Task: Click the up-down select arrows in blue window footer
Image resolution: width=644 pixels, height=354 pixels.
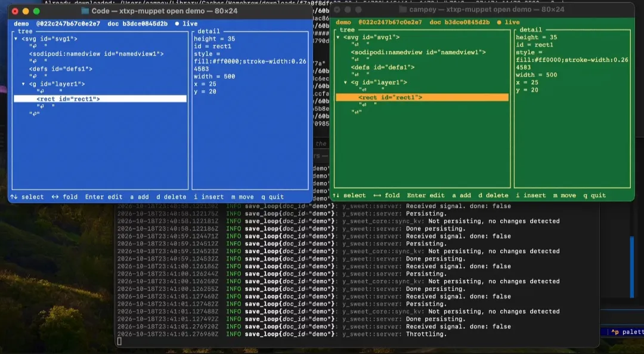Action: 14,197
